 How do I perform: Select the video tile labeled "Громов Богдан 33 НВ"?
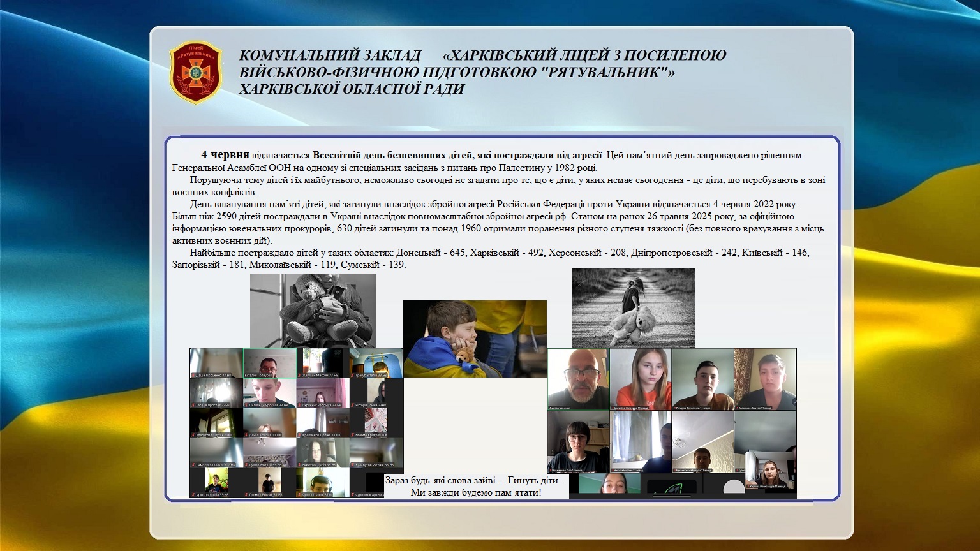point(269,483)
